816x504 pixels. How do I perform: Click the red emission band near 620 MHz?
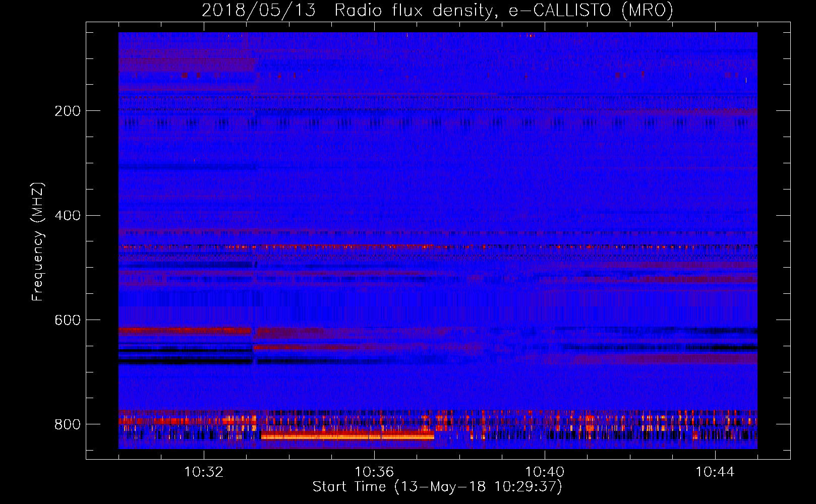coord(185,331)
